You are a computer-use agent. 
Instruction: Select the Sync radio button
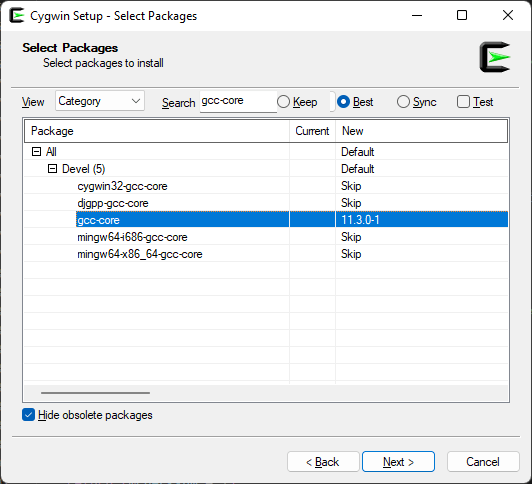pyautogui.click(x=403, y=102)
